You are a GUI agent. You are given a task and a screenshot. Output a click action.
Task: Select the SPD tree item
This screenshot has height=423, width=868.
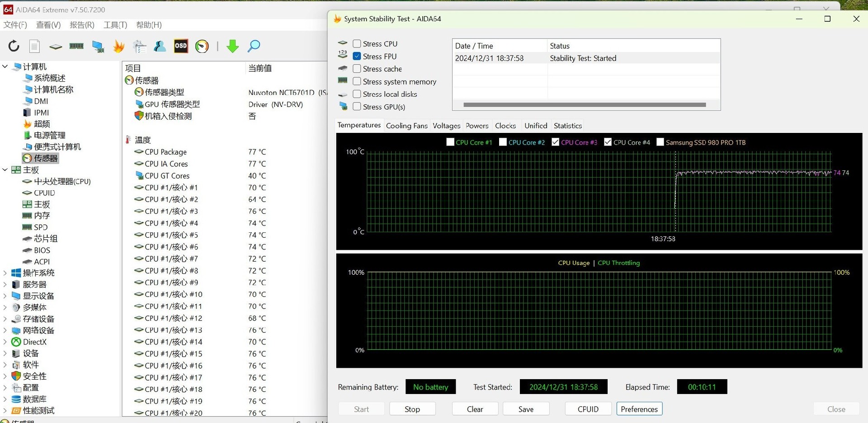click(x=41, y=227)
